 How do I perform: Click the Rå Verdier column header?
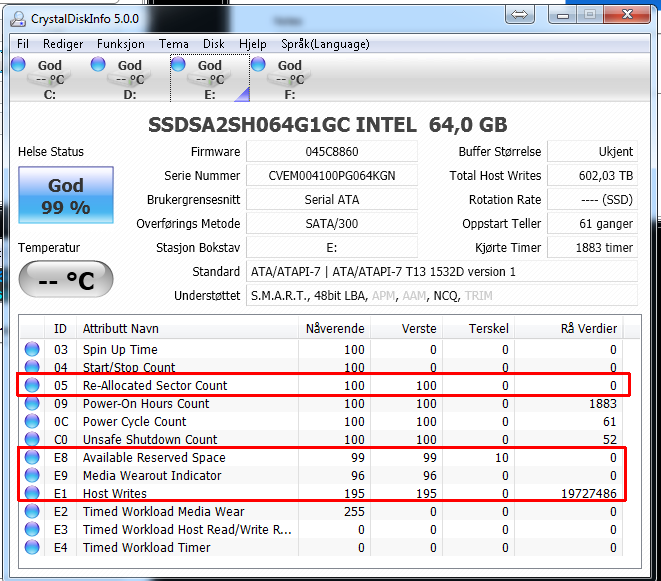pos(569,328)
